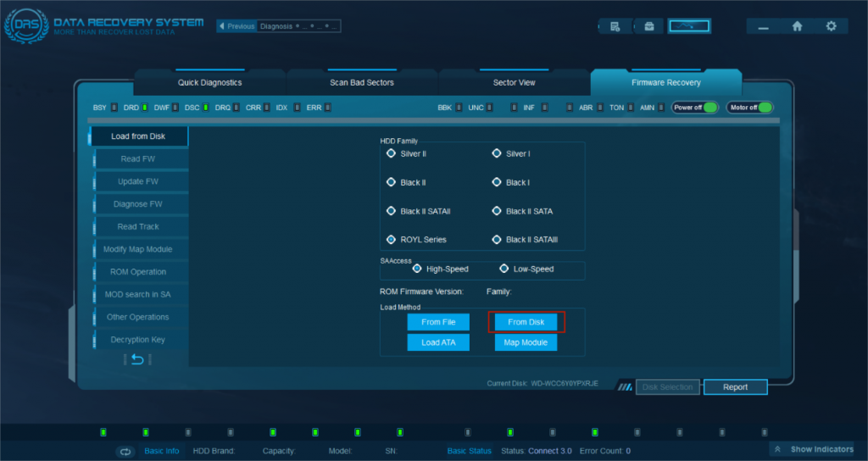Viewport: 868px width, 461px height.
Task: Open the waveform monitor icon
Action: 688,26
